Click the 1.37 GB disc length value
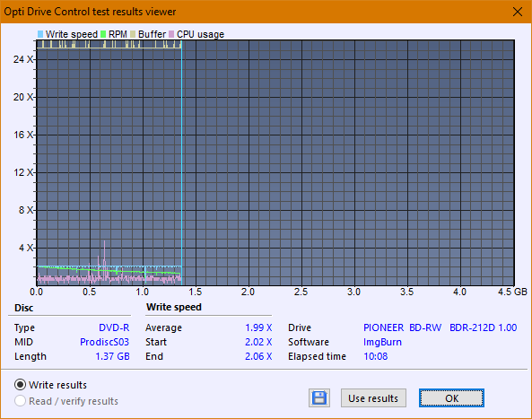This screenshot has width=532, height=419. [x=112, y=356]
